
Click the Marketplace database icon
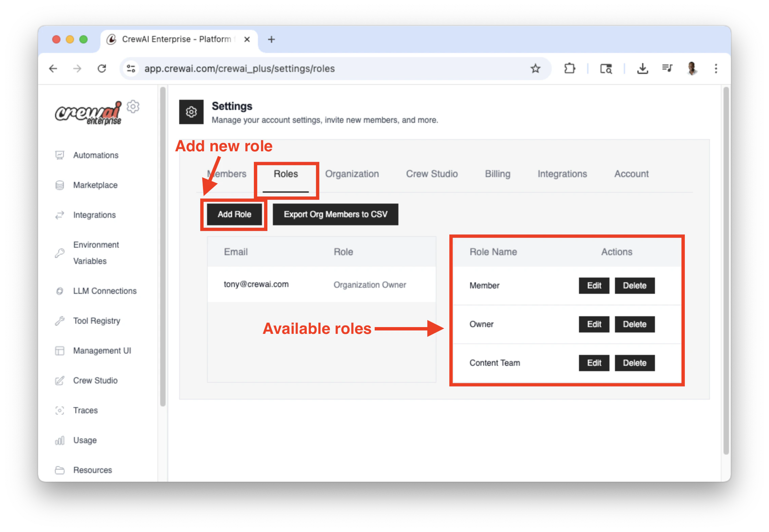tap(60, 185)
